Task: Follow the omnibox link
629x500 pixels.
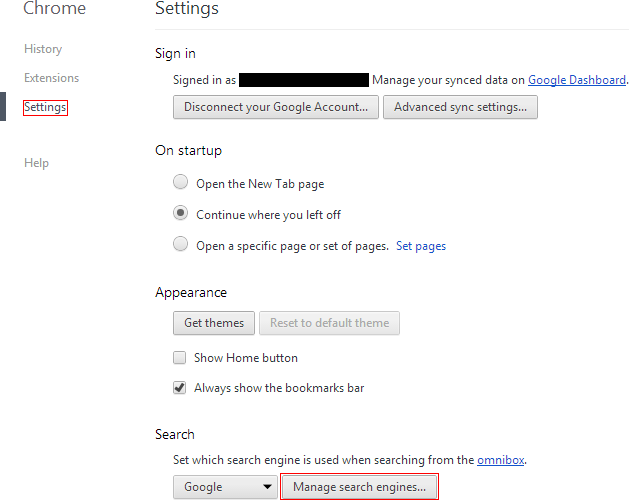Action: pos(501,460)
